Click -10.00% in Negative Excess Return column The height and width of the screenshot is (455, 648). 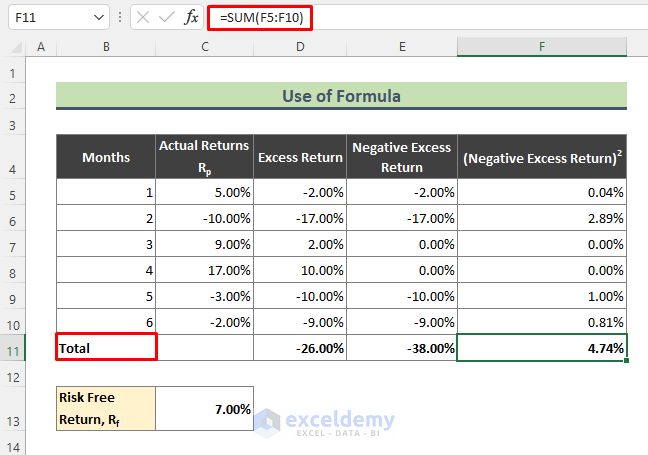click(402, 296)
